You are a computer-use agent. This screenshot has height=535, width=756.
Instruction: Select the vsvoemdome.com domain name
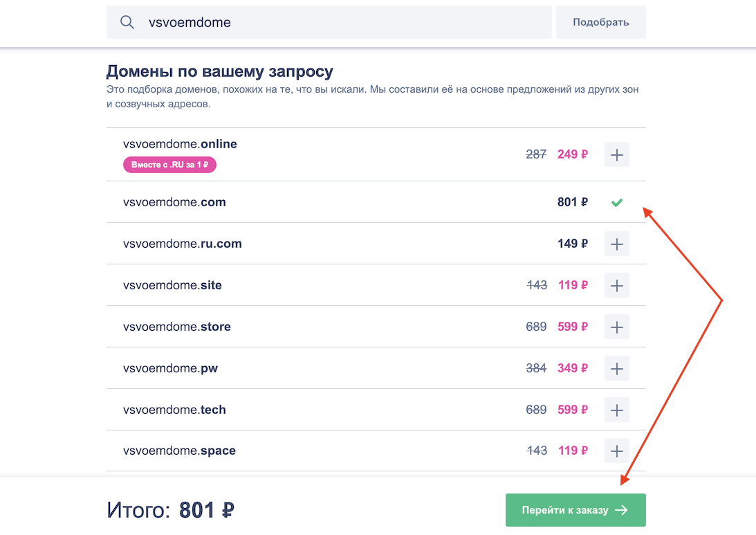click(174, 202)
